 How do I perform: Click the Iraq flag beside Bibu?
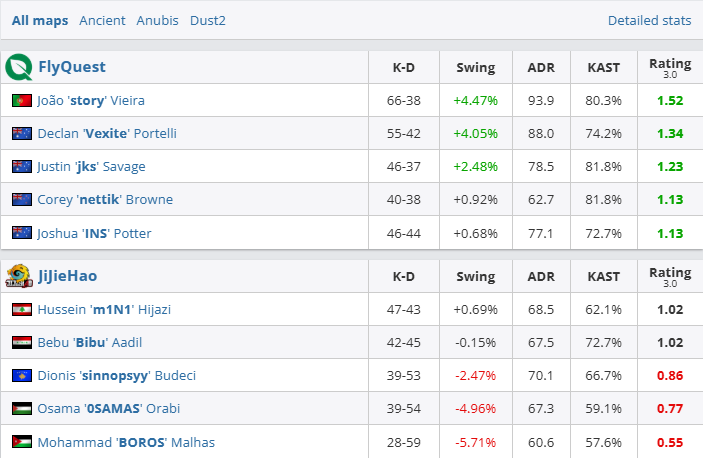(x=22, y=342)
